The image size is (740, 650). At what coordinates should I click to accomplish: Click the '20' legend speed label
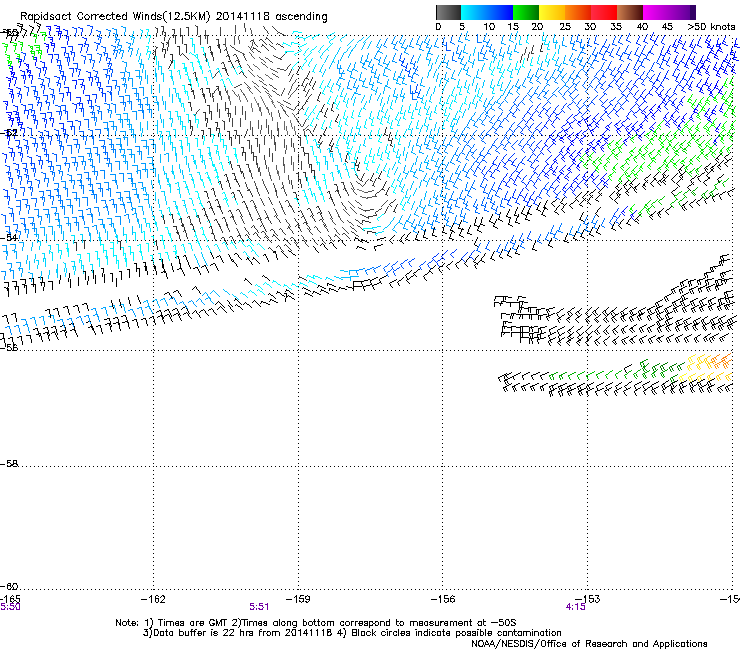(537, 27)
